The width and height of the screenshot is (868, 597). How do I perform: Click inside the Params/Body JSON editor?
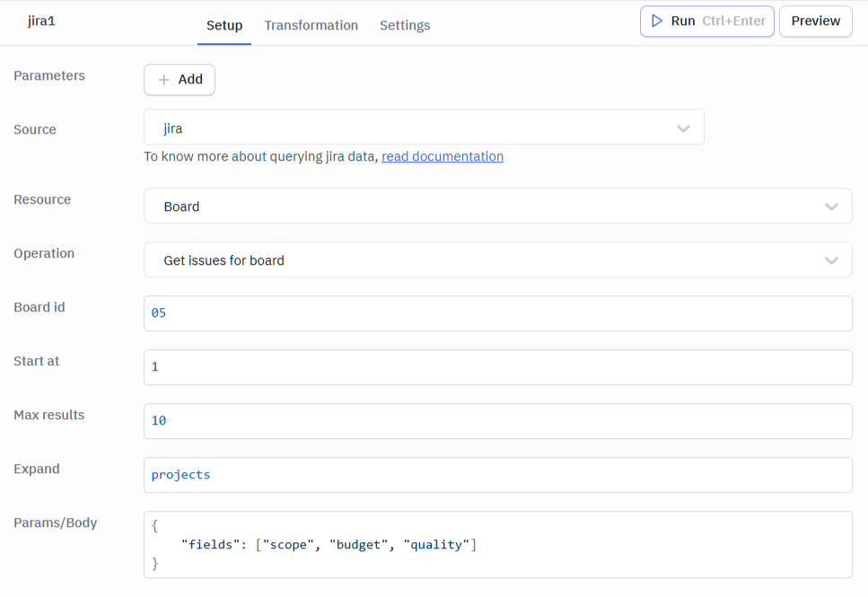[497, 544]
